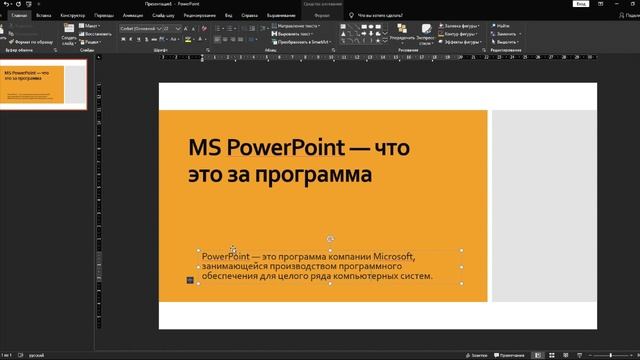Clear all formatting eraser icon
This screenshot has height=360, width=640.
coord(204,29)
